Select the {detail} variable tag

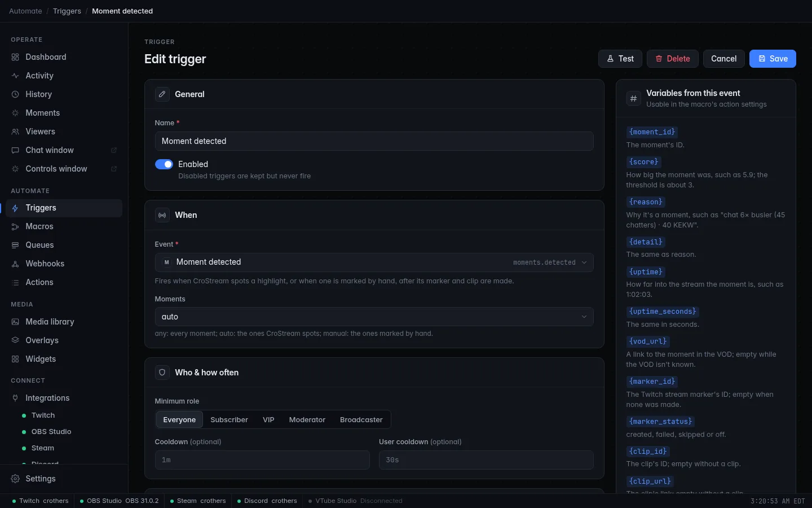pyautogui.click(x=646, y=242)
